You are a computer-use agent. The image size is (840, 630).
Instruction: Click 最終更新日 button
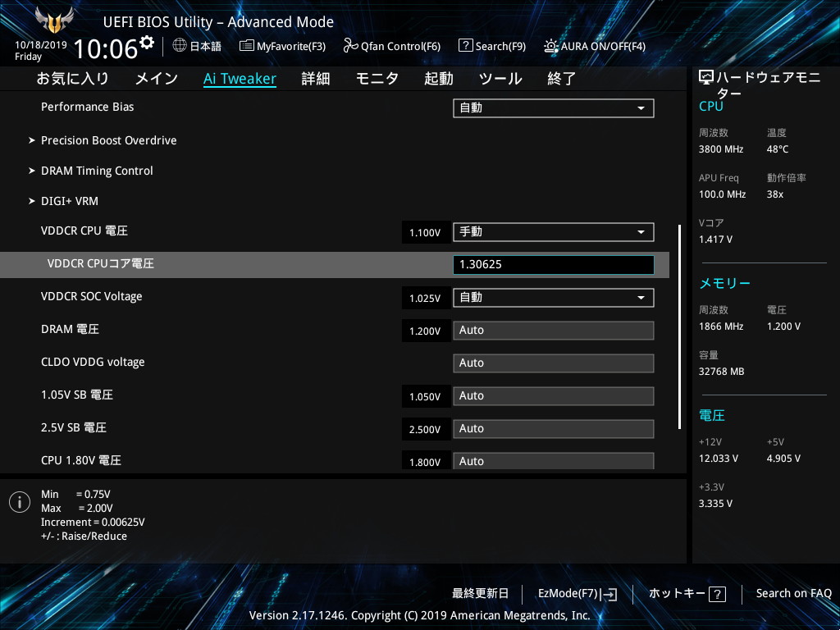pyautogui.click(x=480, y=594)
